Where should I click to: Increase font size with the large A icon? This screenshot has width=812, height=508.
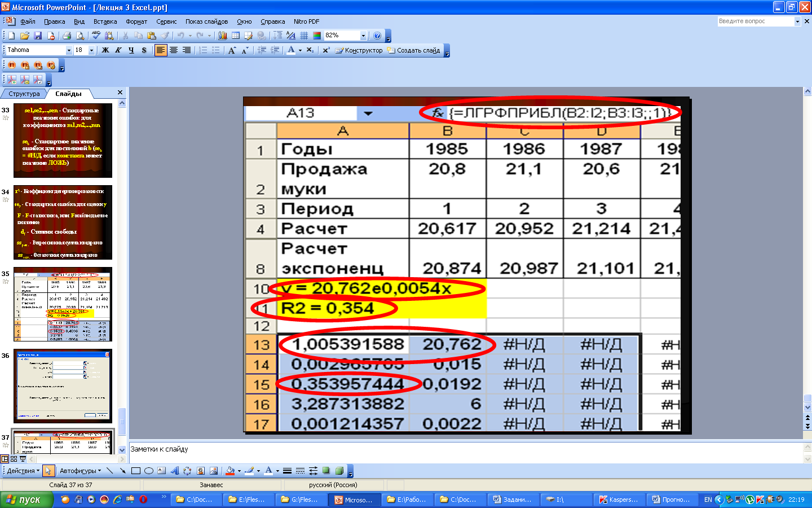click(232, 50)
